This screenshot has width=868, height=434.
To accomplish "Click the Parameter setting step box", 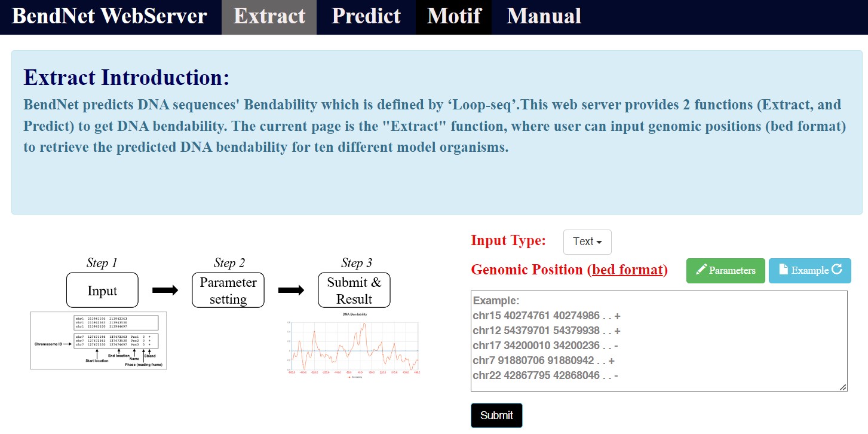I will 228,291.
